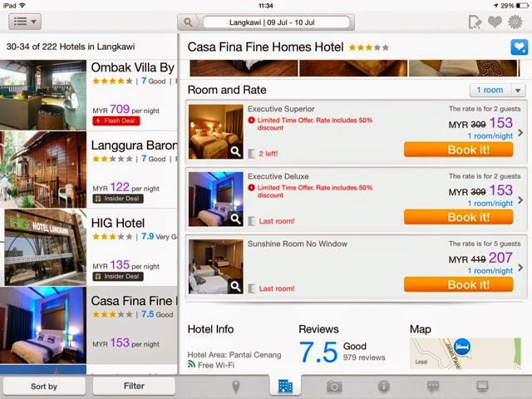Viewport: 532px width, 399px height.
Task: Add Casa Fina to favorites with blue heart
Action: pyautogui.click(x=519, y=47)
